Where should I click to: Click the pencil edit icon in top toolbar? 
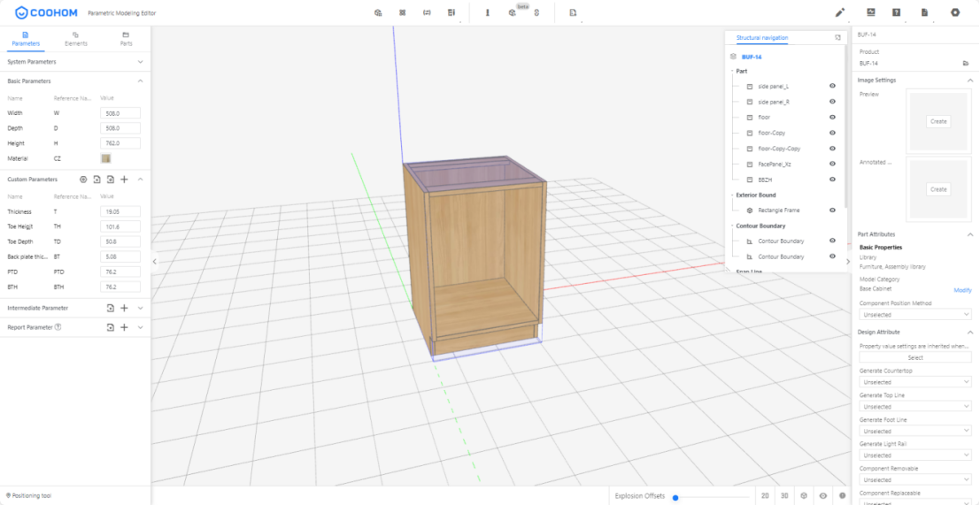[840, 12]
